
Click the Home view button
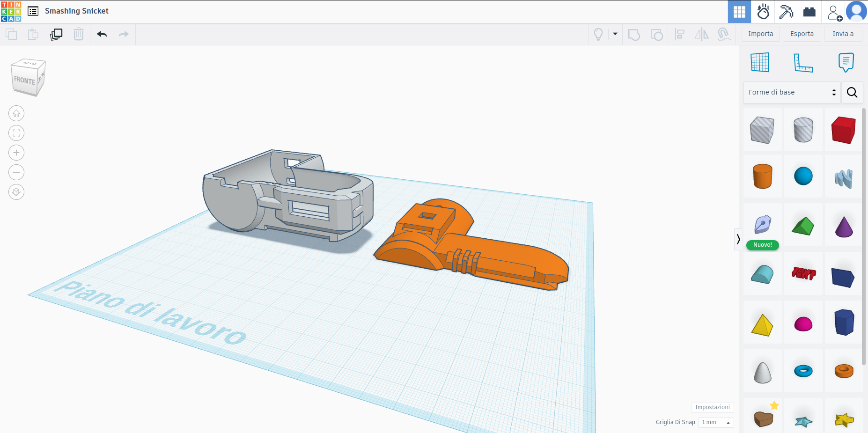coord(16,113)
